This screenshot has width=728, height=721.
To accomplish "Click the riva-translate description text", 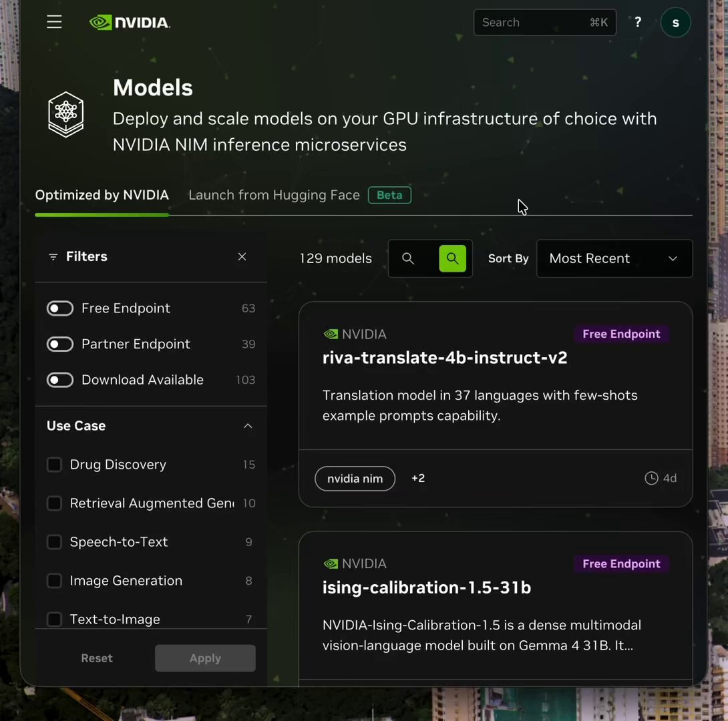I will (x=480, y=405).
